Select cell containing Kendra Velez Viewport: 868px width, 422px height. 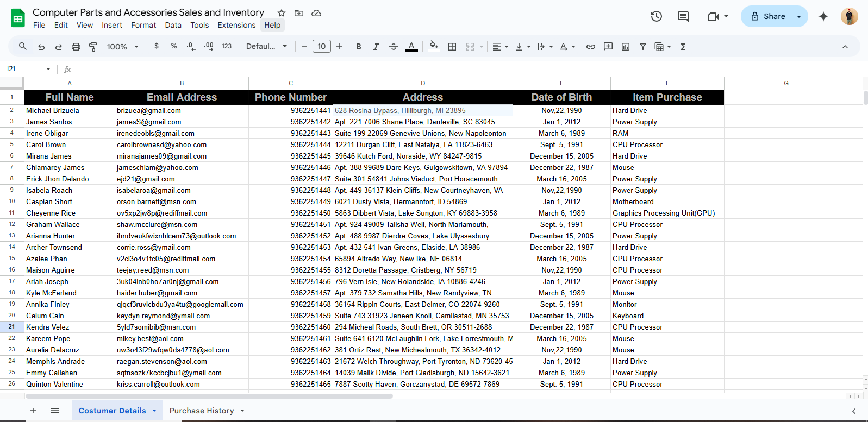[x=70, y=327]
